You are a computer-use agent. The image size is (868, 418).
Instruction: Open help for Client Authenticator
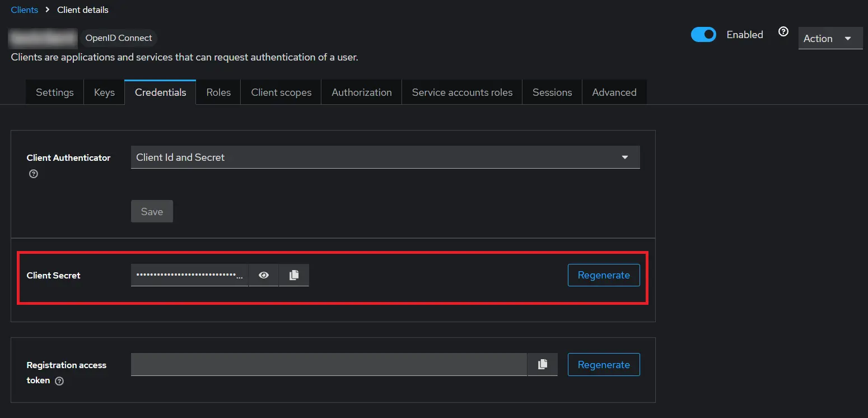click(x=34, y=174)
